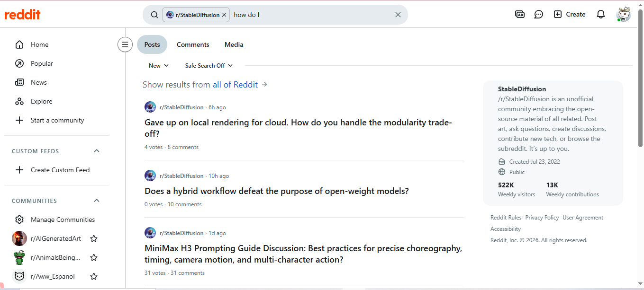
Task: Open the notifications bell
Action: [601, 14]
